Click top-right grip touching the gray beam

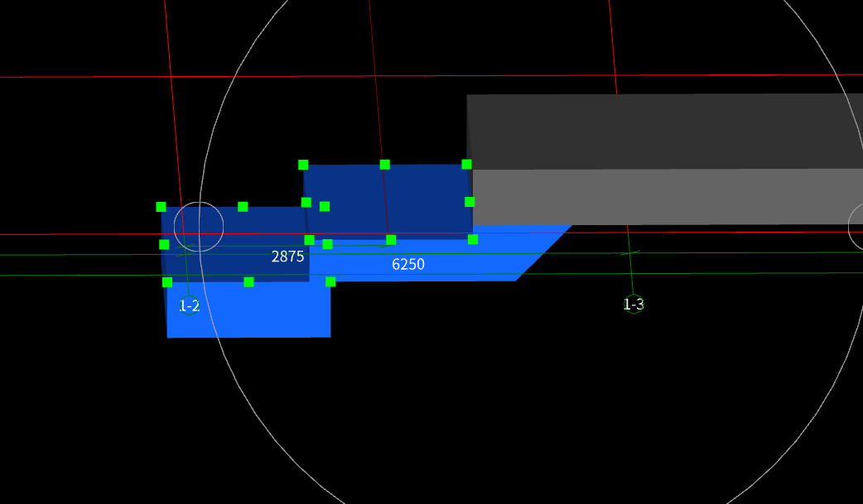coord(466,164)
